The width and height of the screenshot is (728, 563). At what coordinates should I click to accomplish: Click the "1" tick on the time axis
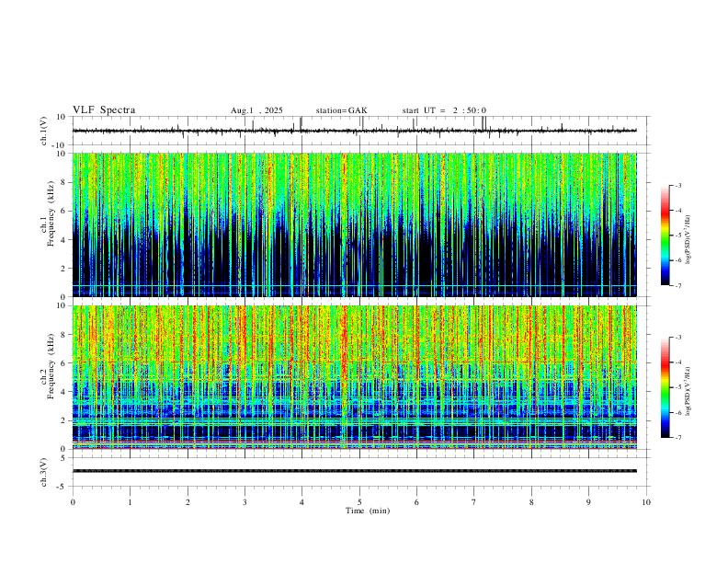pyautogui.click(x=130, y=502)
